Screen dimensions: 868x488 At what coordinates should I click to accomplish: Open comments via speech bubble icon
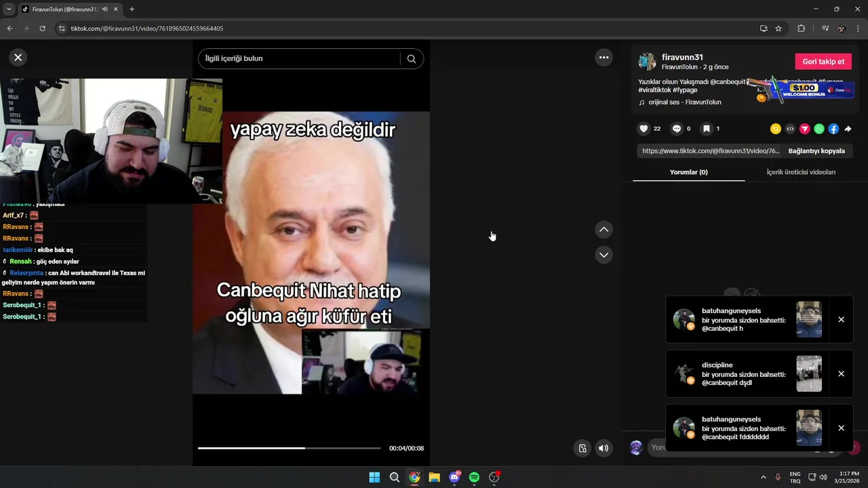point(676,129)
